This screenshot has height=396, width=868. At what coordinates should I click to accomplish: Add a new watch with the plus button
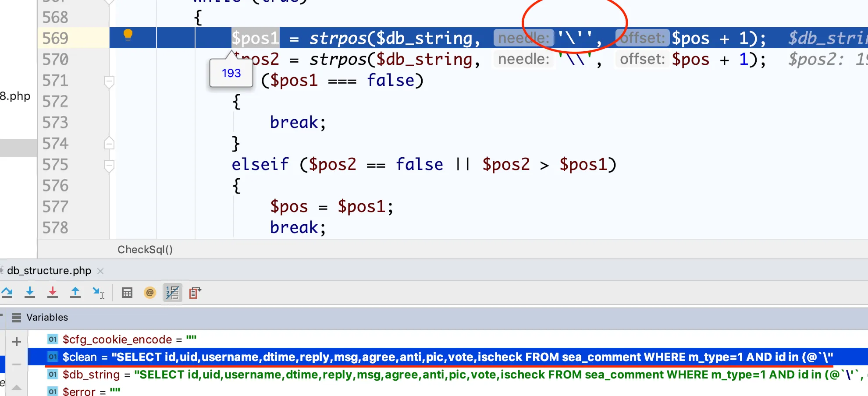coord(17,342)
